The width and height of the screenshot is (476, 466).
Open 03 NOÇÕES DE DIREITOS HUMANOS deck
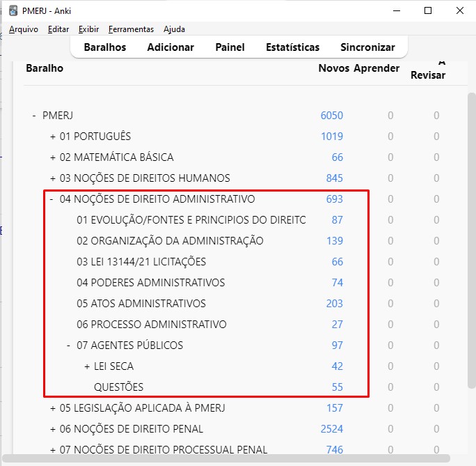[x=145, y=178]
